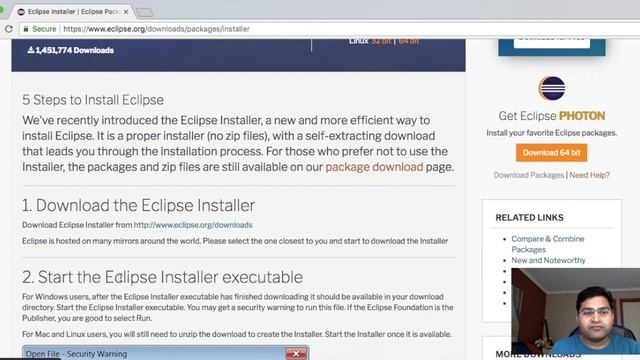
Task: Click the 'Get Eclipse PHOTON' title
Action: pyautogui.click(x=551, y=116)
